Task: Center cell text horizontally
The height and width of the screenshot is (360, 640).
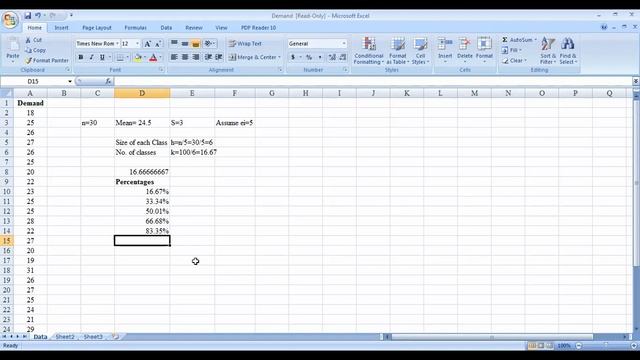Action: 184,57
